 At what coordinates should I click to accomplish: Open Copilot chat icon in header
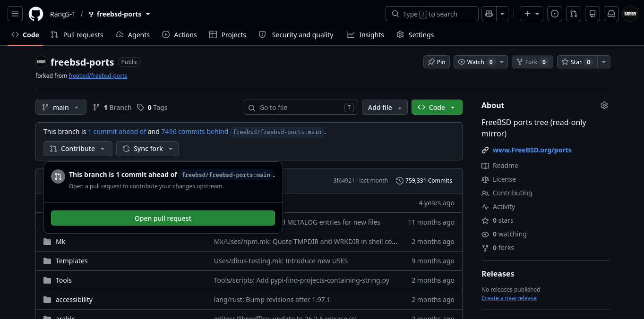coord(489,14)
